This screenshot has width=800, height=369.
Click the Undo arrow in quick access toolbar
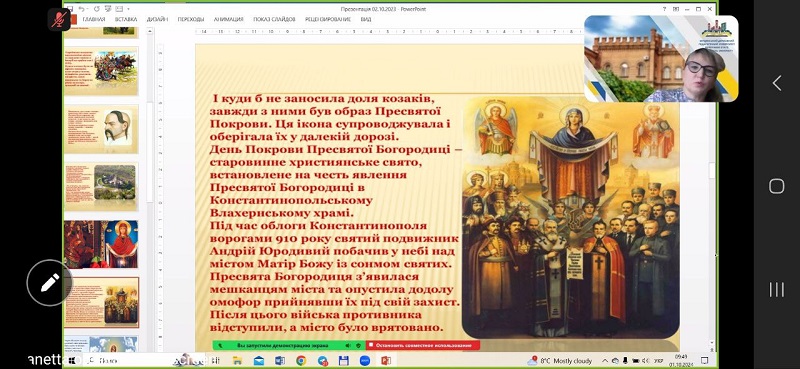pos(82,9)
